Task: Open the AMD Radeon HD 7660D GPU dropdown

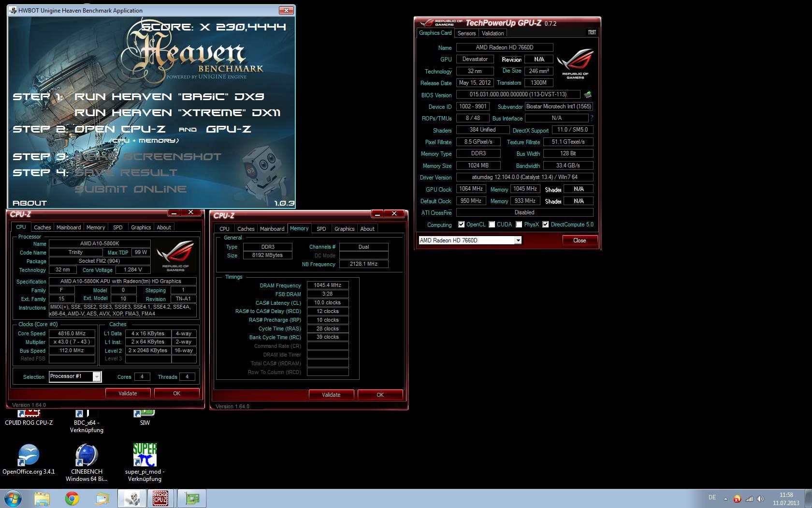Action: coord(470,240)
